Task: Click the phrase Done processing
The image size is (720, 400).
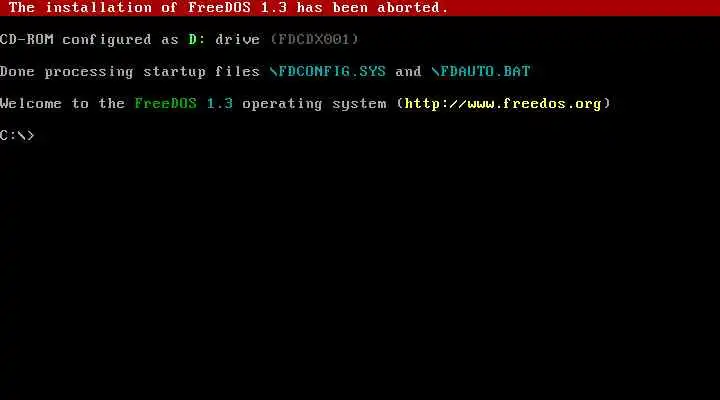Action: (x=67, y=72)
